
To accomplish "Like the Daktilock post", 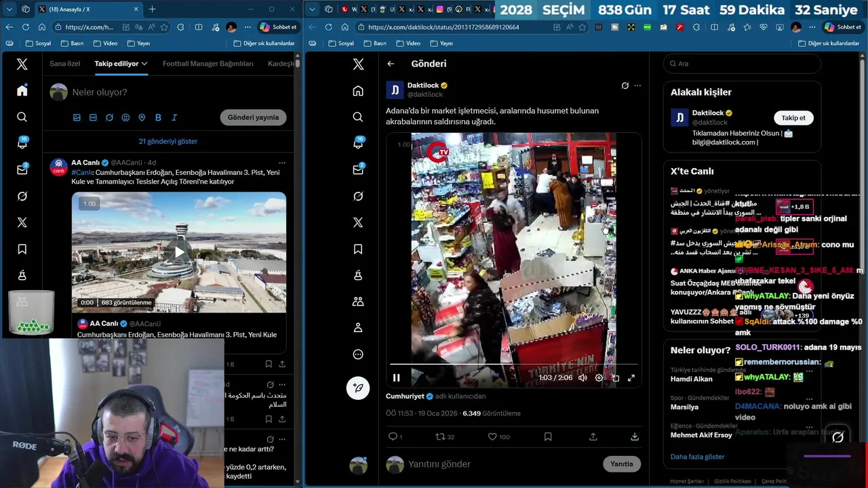I will click(493, 436).
